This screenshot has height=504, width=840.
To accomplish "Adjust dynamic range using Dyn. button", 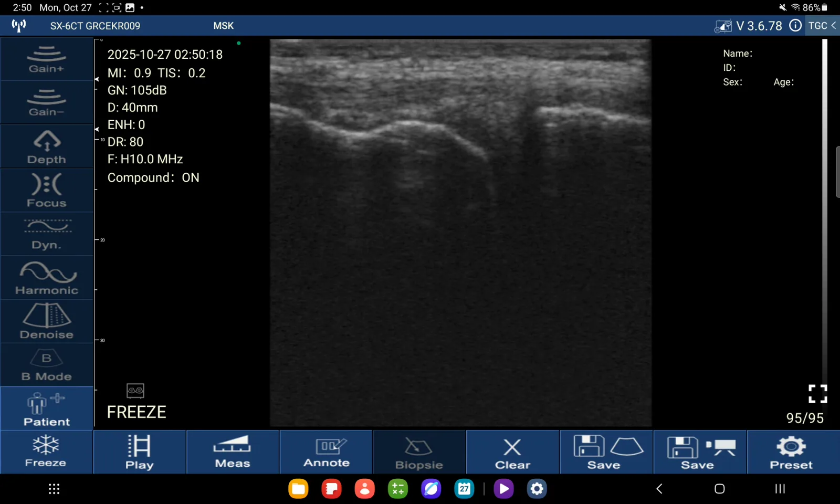I will (47, 234).
